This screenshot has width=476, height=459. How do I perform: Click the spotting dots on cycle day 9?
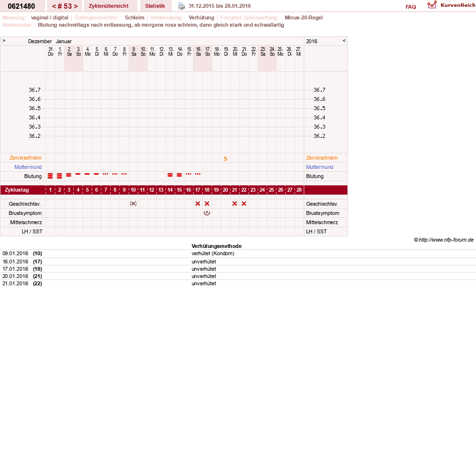click(x=124, y=174)
